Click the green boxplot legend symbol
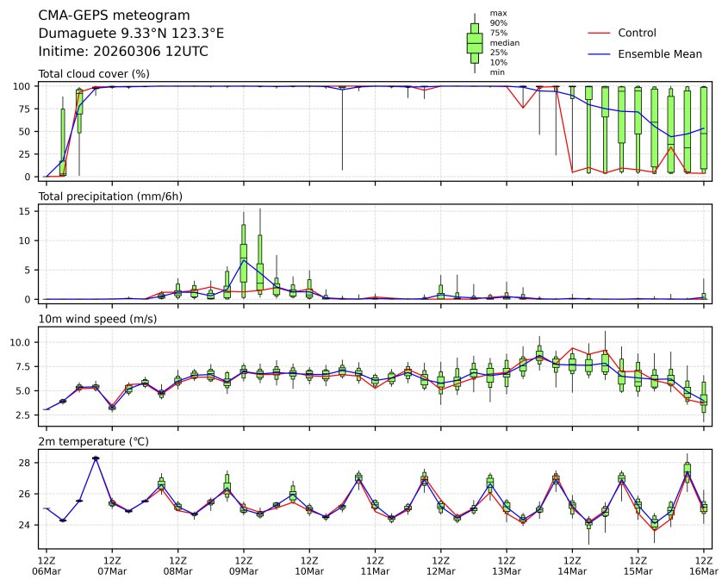The width and height of the screenshot is (728, 586). pyautogui.click(x=474, y=42)
